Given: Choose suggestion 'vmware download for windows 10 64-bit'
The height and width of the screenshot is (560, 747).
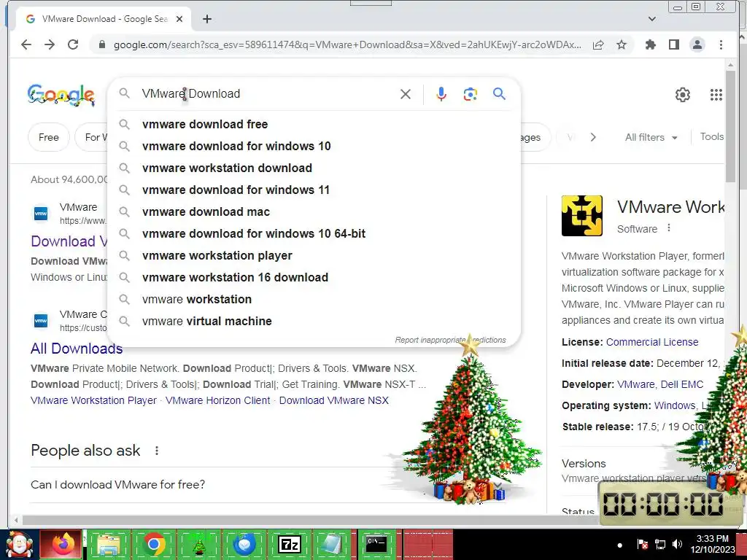Looking at the screenshot, I should pyautogui.click(x=314, y=234).
